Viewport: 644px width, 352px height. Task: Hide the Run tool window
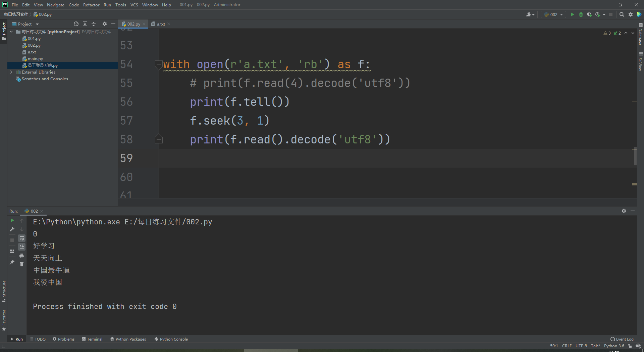tap(633, 211)
